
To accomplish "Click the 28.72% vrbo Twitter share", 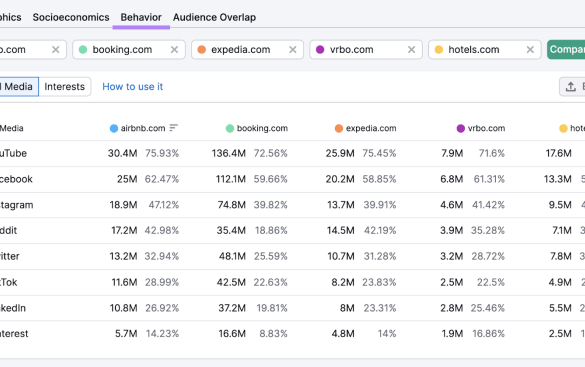I will pyautogui.click(x=488, y=256).
